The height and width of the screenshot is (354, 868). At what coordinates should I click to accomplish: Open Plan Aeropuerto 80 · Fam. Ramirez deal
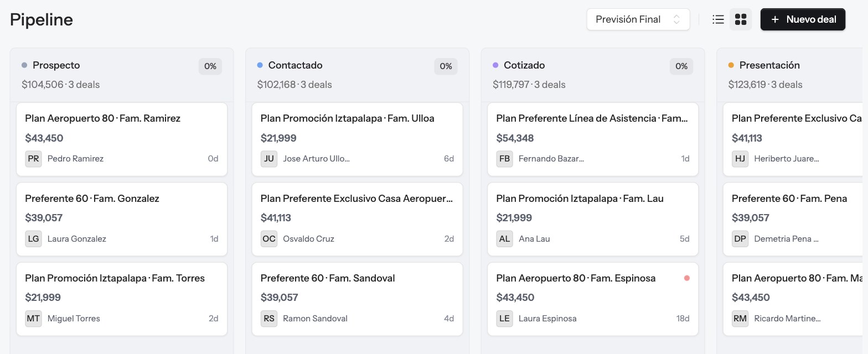pyautogui.click(x=122, y=139)
